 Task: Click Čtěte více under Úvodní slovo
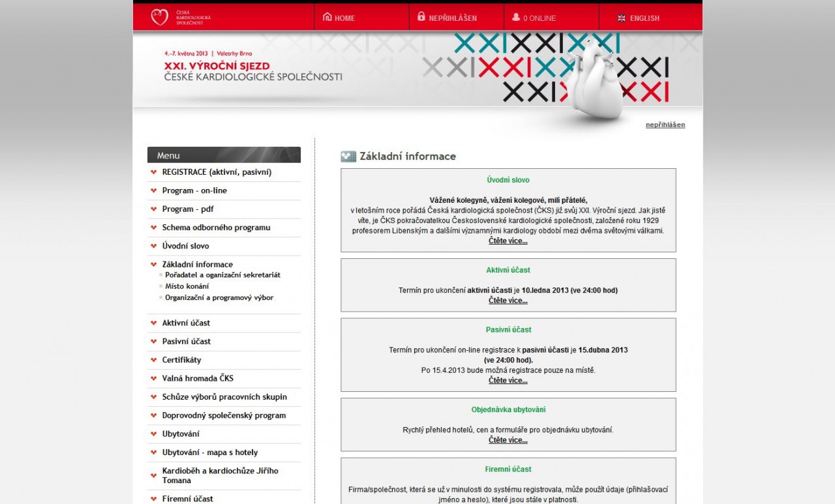click(x=508, y=241)
